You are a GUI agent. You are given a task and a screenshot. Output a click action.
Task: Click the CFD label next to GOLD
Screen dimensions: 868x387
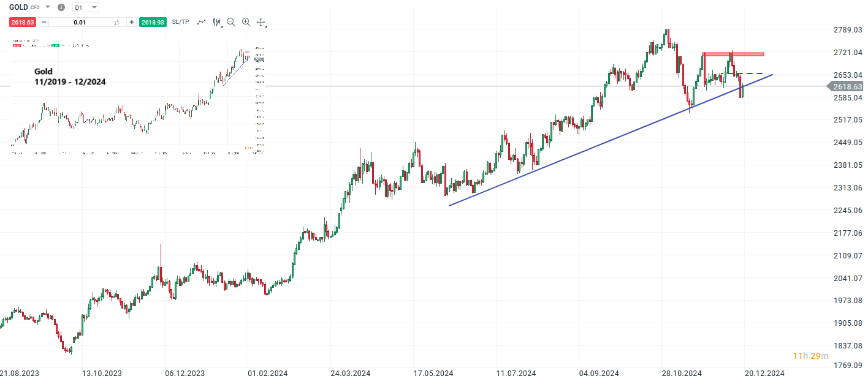click(34, 7)
